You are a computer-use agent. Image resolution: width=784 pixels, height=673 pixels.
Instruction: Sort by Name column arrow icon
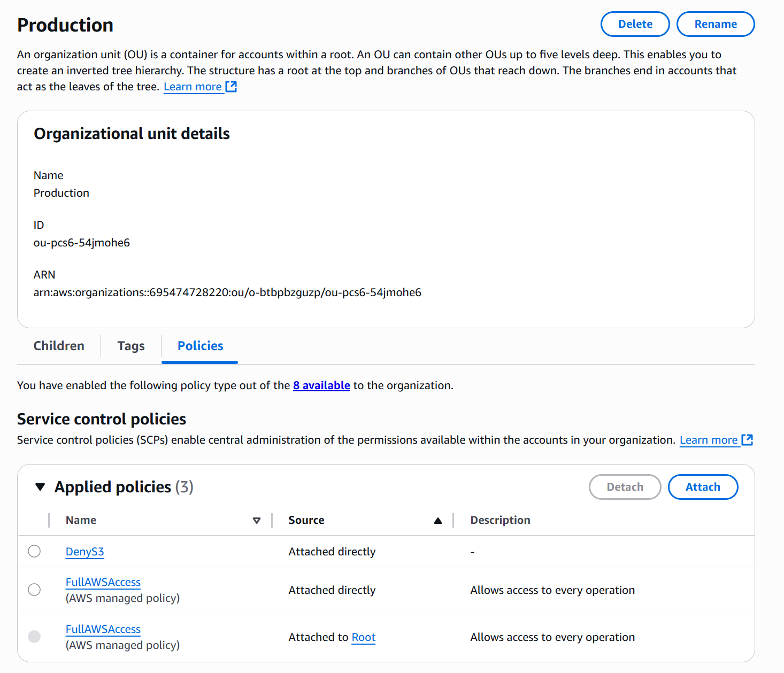(x=257, y=521)
